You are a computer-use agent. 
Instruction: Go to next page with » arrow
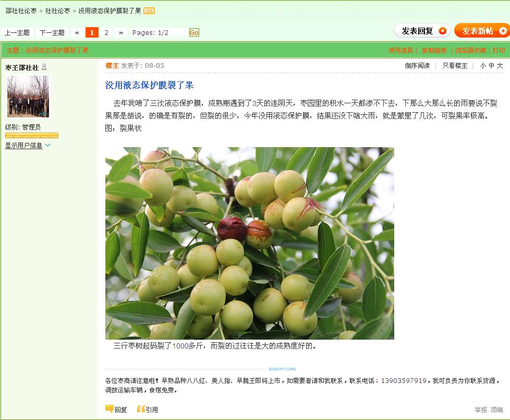tap(121, 32)
